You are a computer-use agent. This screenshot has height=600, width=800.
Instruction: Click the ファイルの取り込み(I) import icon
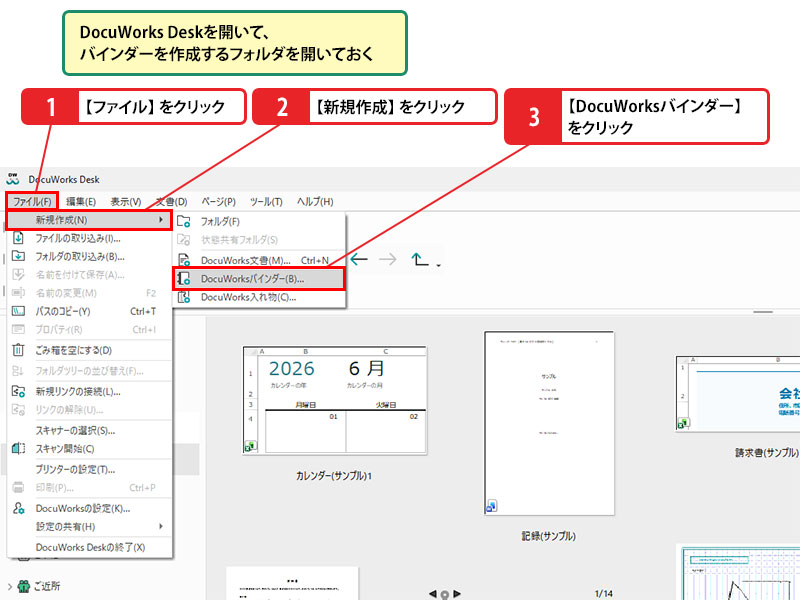point(18,238)
